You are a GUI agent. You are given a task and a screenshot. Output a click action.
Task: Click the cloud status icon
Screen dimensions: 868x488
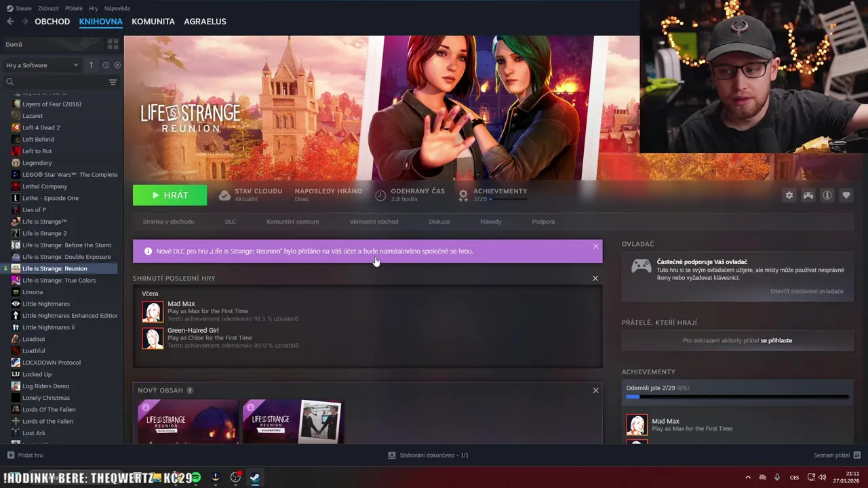(x=224, y=195)
